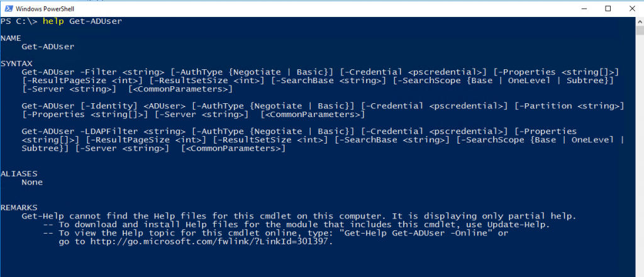Click the "-Filter" parameter in the syntax
Viewport: 644px width, 277px height.
(x=98, y=72)
